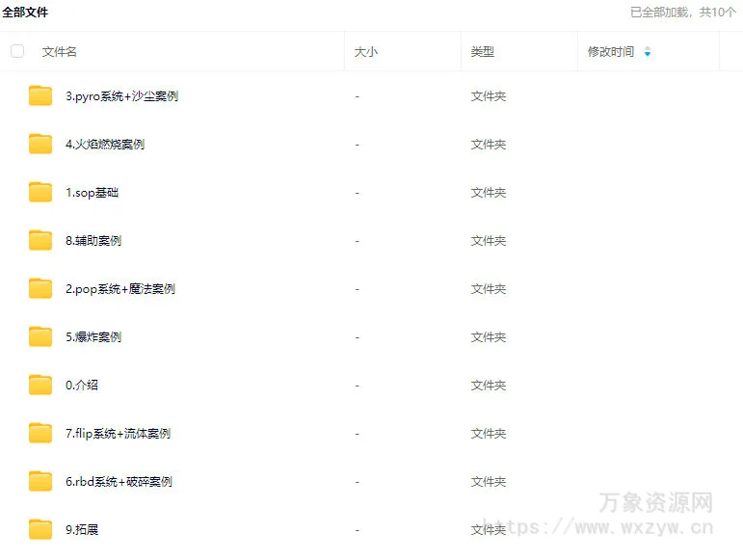743x560 pixels.
Task: Open the 7.flip系统+流体案例 folder name
Action: coord(118,434)
